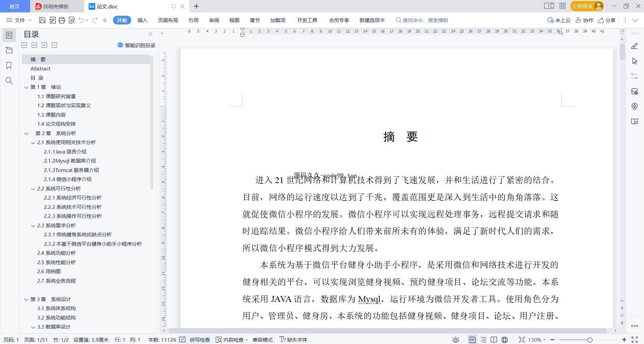The width and height of the screenshot is (644, 344).
Task: Click the zoom in plus button
Action: (624, 340)
